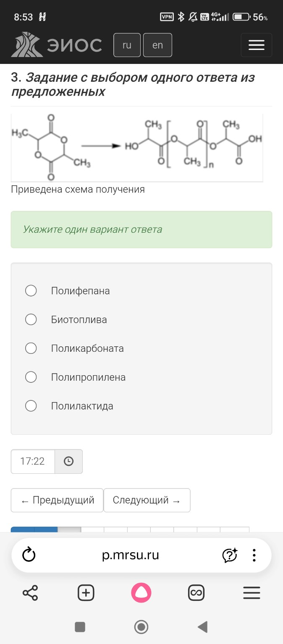This screenshot has height=644, width=283.
Task: Open the browser AI assistant icon
Action: point(230,555)
